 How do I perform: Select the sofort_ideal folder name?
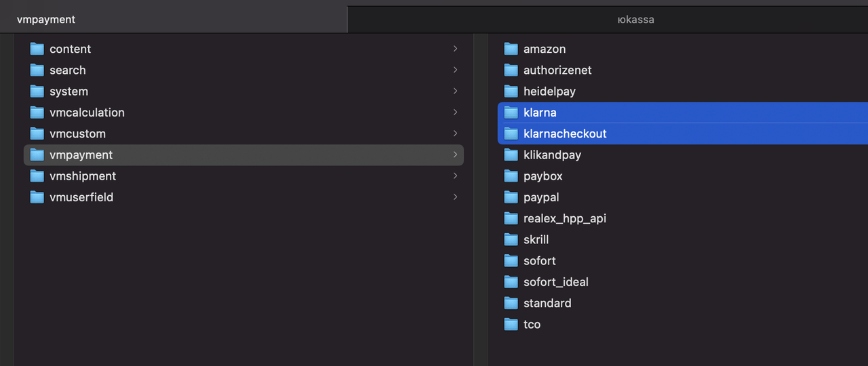click(556, 282)
